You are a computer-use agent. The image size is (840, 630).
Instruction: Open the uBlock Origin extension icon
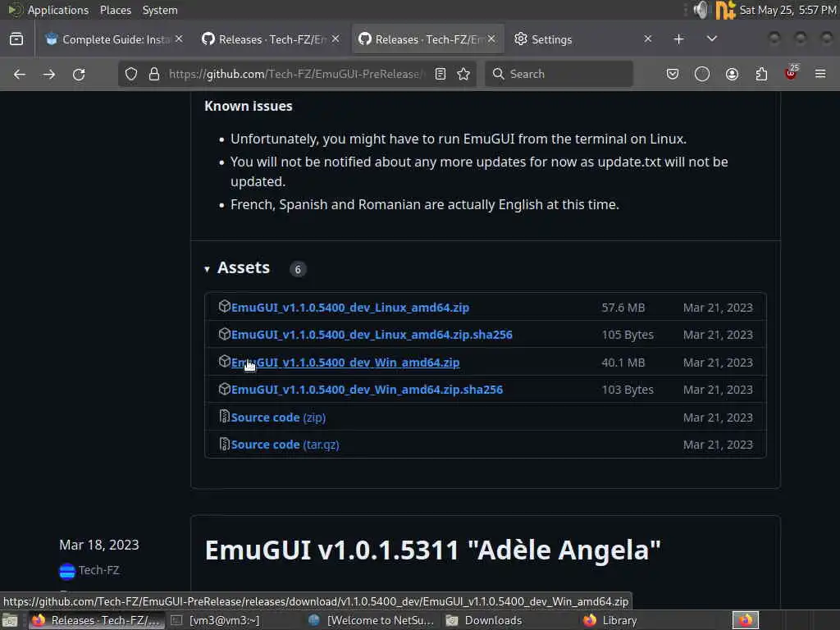click(x=792, y=73)
